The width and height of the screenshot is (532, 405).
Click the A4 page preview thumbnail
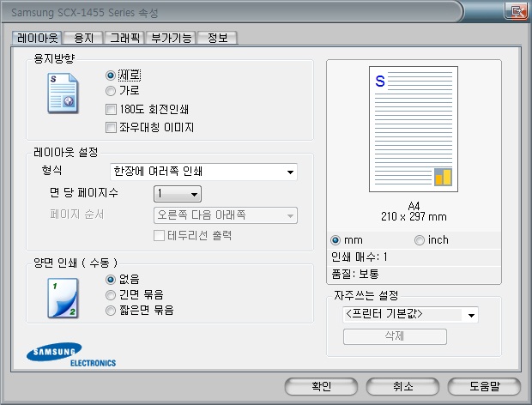click(x=414, y=129)
